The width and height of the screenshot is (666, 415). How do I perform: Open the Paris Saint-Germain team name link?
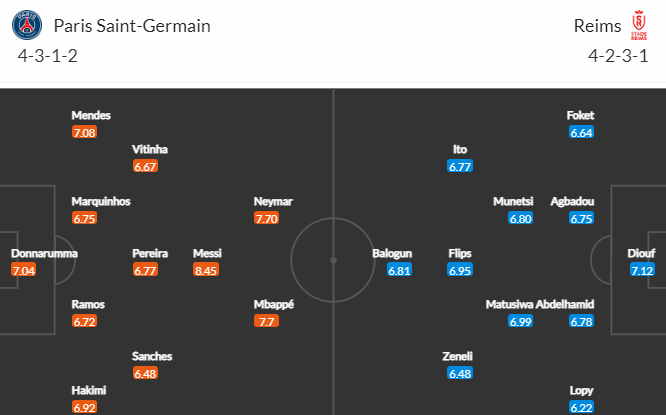point(132,26)
